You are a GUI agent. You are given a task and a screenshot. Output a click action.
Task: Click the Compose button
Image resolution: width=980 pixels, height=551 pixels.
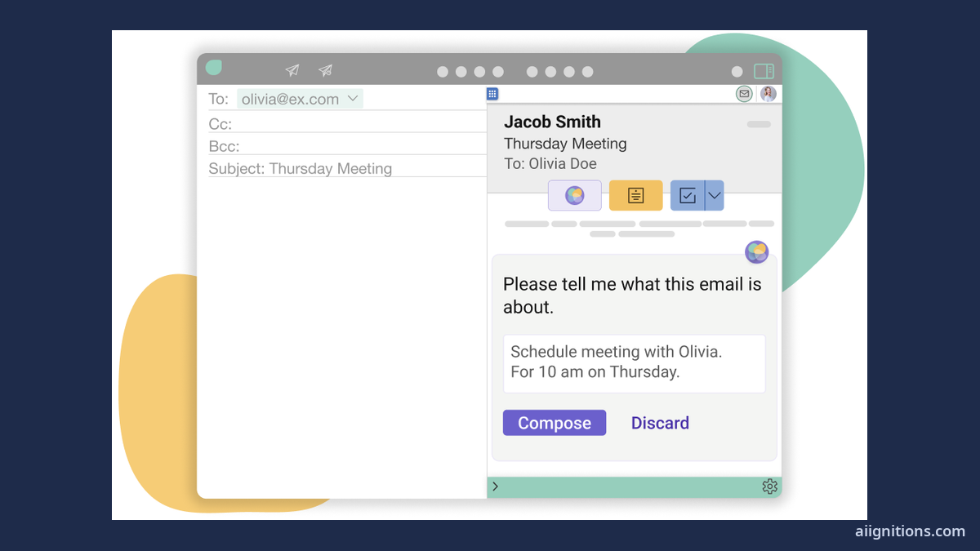pos(555,423)
